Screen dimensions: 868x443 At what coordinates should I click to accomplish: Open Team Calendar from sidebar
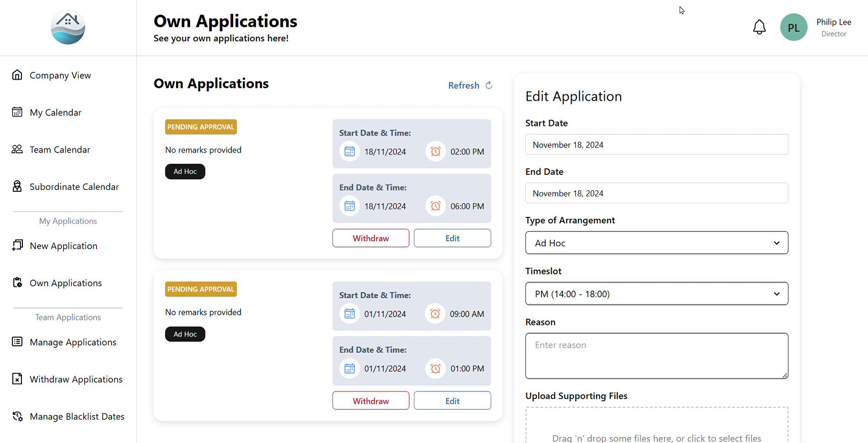pos(59,150)
